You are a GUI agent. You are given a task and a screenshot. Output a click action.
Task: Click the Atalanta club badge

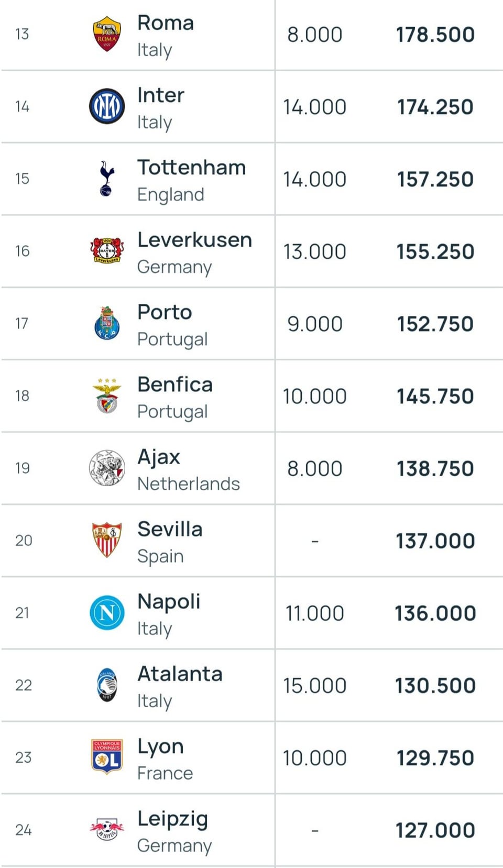(107, 685)
